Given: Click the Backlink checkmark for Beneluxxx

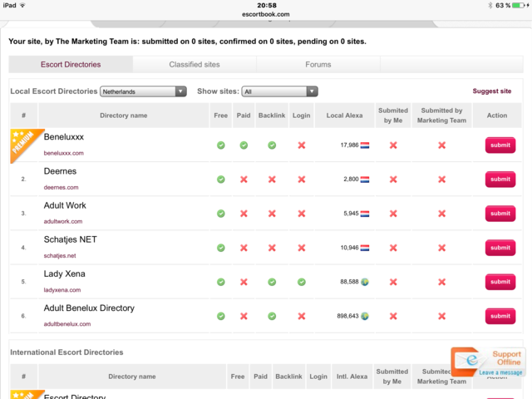Looking at the screenshot, I should [x=272, y=145].
